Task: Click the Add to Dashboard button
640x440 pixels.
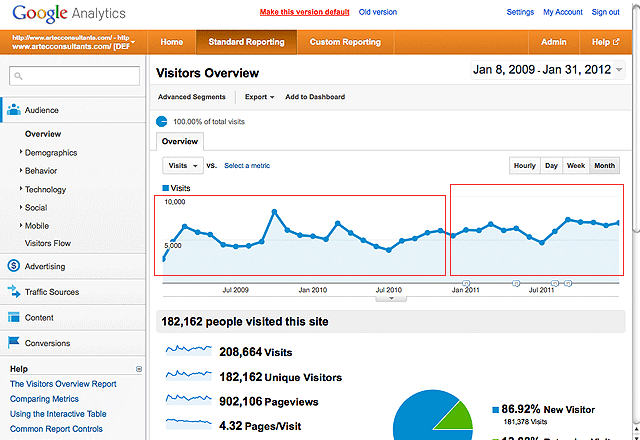Action: [x=315, y=97]
